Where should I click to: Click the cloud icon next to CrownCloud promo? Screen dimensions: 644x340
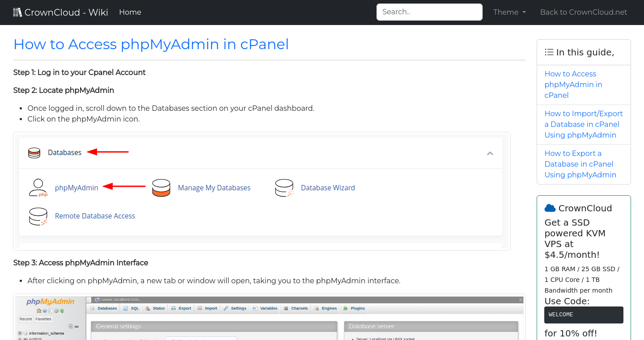click(x=550, y=208)
